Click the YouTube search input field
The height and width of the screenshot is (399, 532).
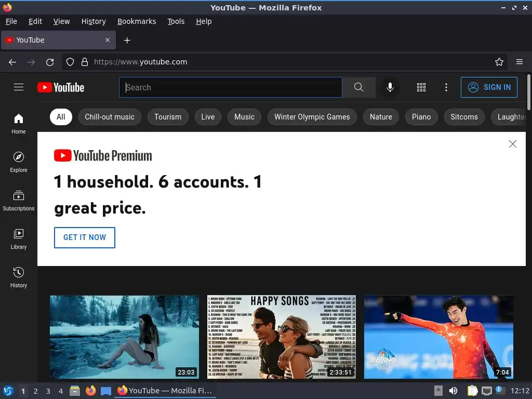pyautogui.click(x=231, y=87)
